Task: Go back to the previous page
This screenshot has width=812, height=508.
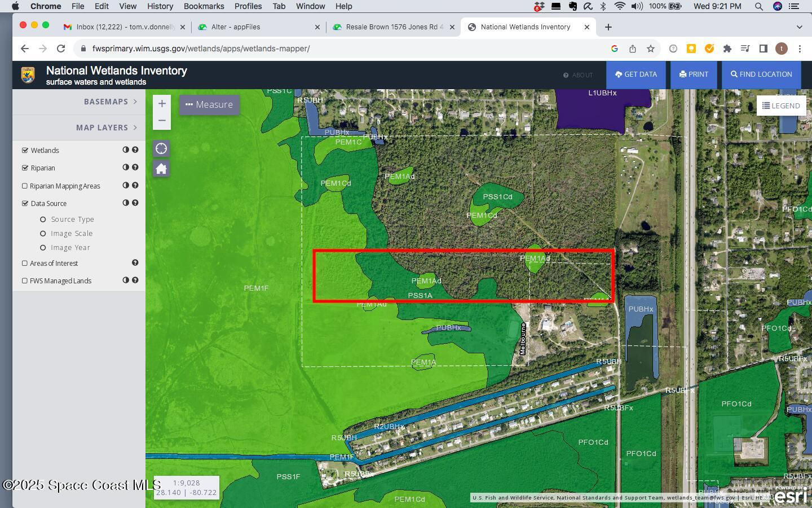Action: (25, 49)
